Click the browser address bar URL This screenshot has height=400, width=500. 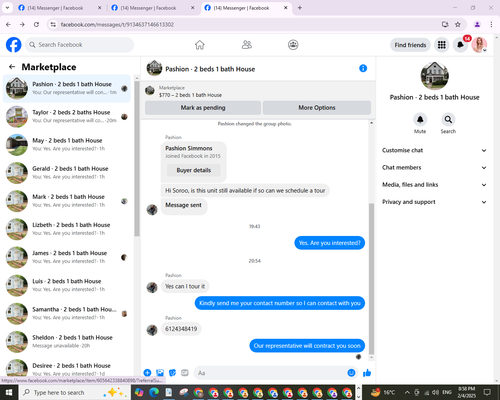pyautogui.click(x=117, y=24)
